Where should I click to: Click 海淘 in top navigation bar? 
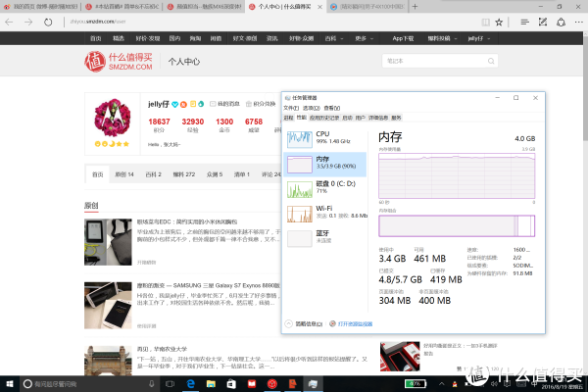point(195,38)
